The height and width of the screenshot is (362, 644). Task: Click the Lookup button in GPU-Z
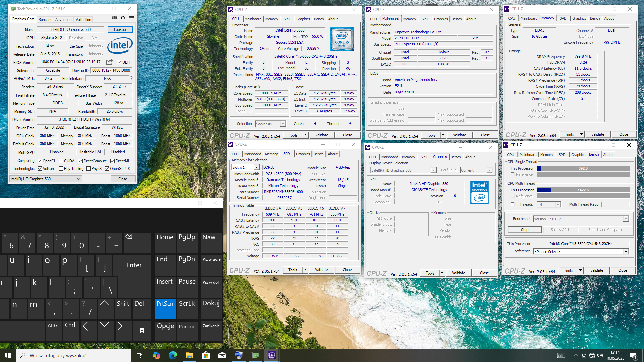[x=120, y=29]
